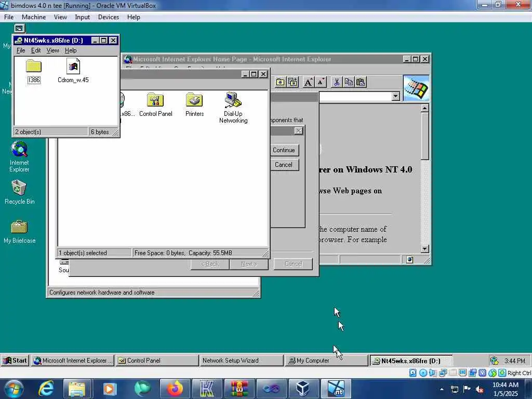Click the Internet Explorer vertical scrollbar thumb

coord(425,136)
